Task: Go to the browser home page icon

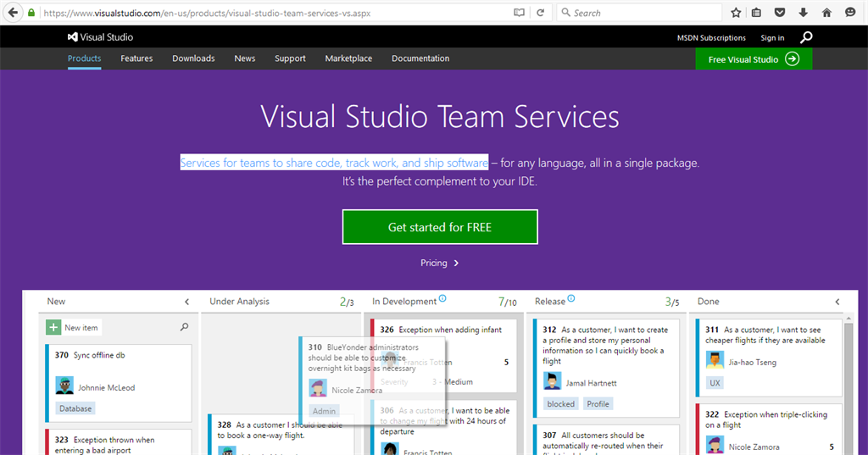Action: tap(826, 13)
